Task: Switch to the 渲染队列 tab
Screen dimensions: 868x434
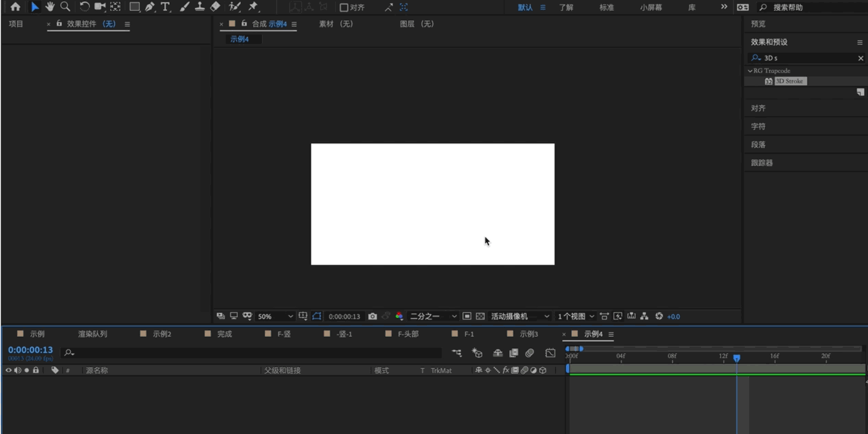Action: point(92,334)
